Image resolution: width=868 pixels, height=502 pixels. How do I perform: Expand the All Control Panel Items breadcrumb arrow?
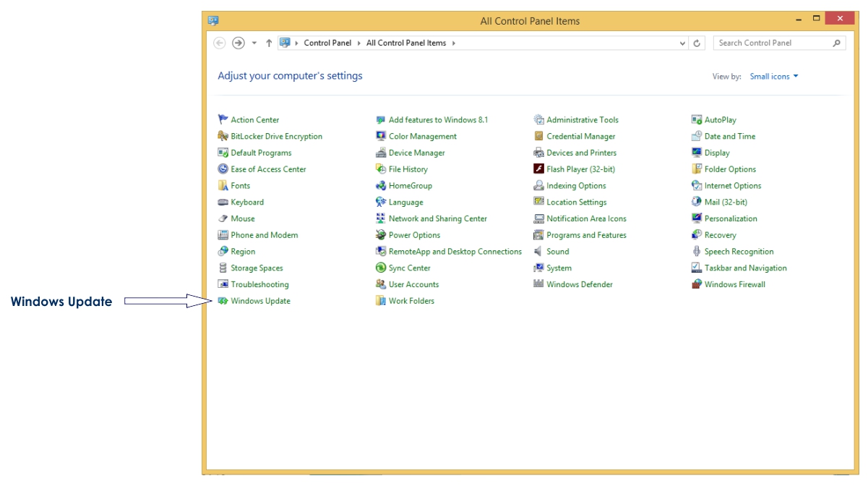pyautogui.click(x=454, y=43)
